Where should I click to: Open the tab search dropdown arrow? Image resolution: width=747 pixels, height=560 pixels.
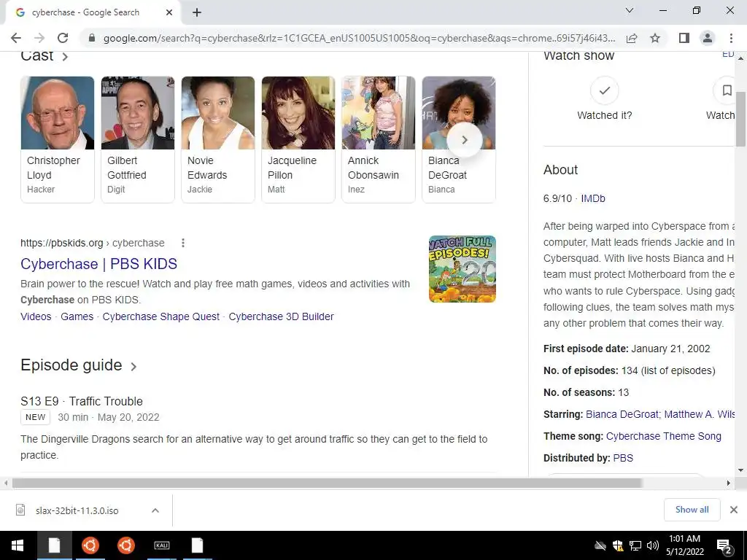click(630, 10)
